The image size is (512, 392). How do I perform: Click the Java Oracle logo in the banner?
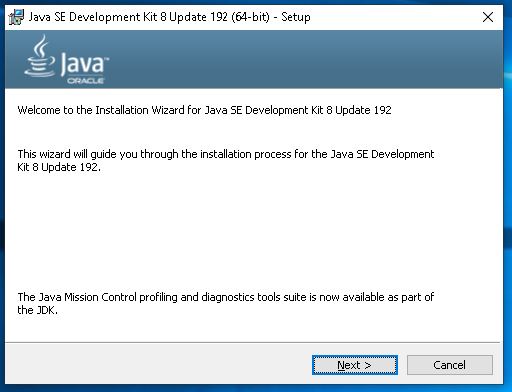[x=67, y=60]
